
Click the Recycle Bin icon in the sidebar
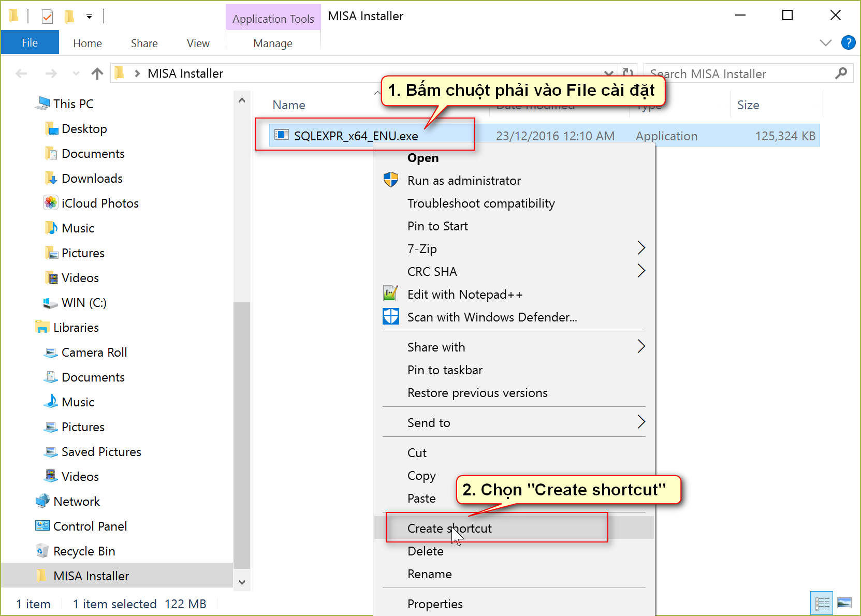(42, 551)
